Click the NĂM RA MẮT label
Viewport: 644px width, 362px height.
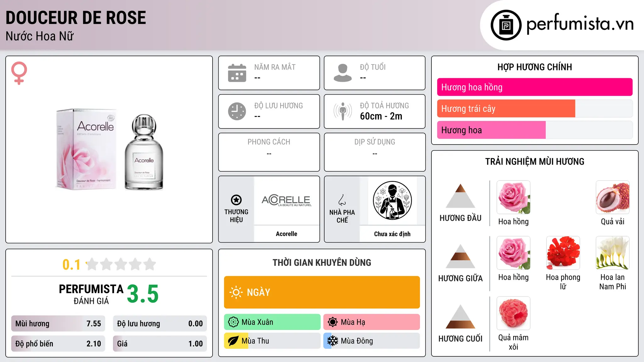(275, 67)
